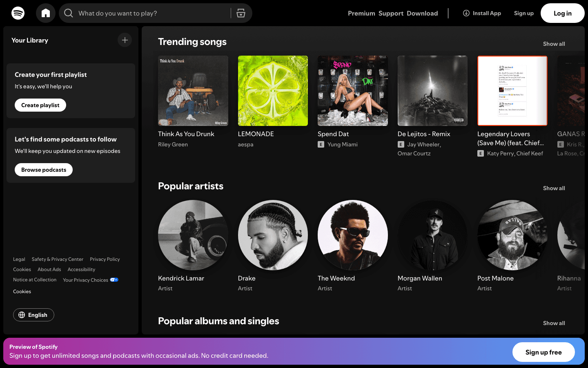This screenshot has height=368, width=588.
Task: Click Chief Keef artist link
Action: 530,153
